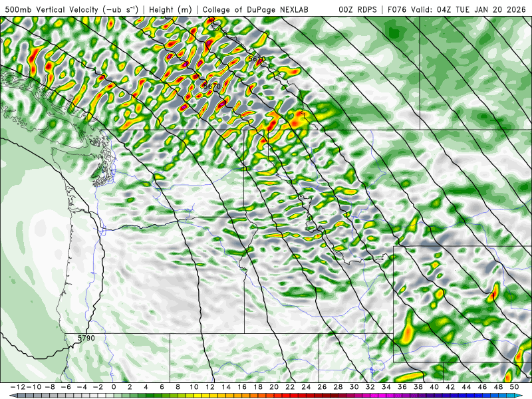The width and height of the screenshot is (532, 399).
Task: Click the 24 tick label on the scale
Action: 306,387
